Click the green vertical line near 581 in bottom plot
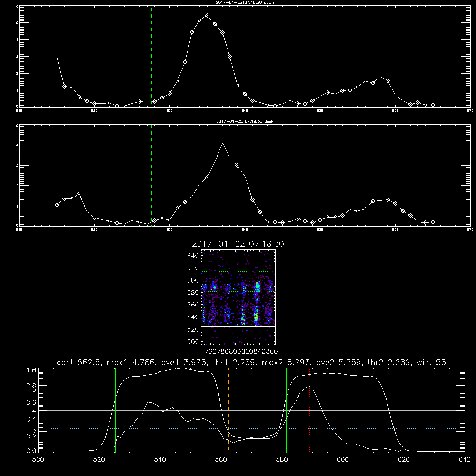Image resolution: width=476 pixels, height=476 pixels. coord(286,410)
